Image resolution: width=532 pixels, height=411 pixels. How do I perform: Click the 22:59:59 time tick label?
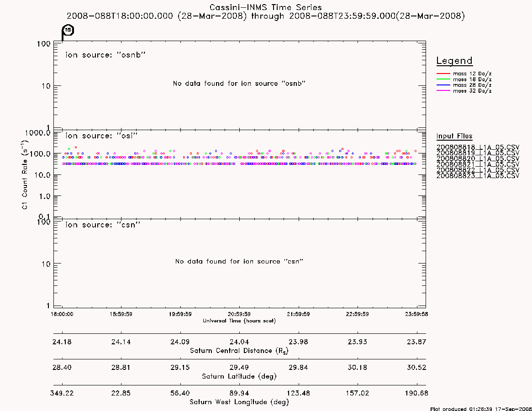tap(358, 314)
